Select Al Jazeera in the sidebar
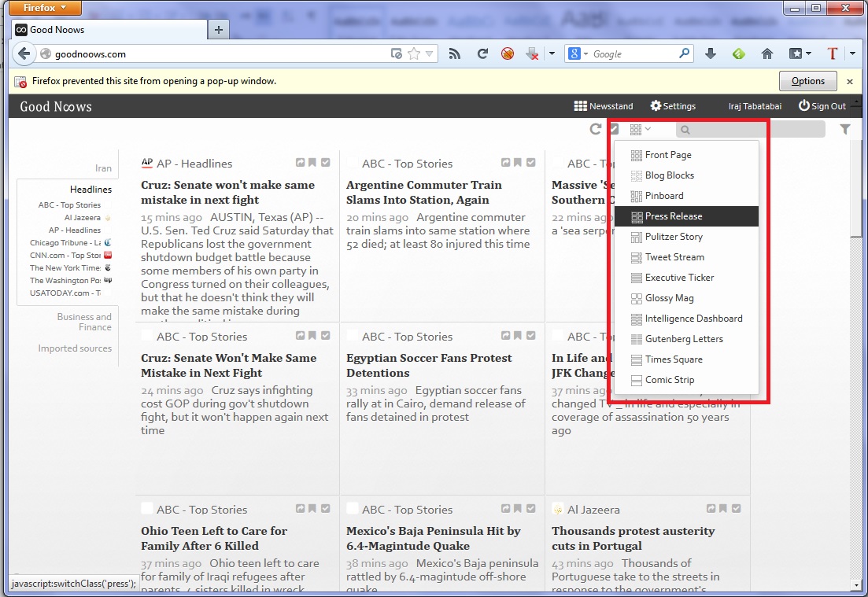The width and height of the screenshot is (868, 597). 82,217
